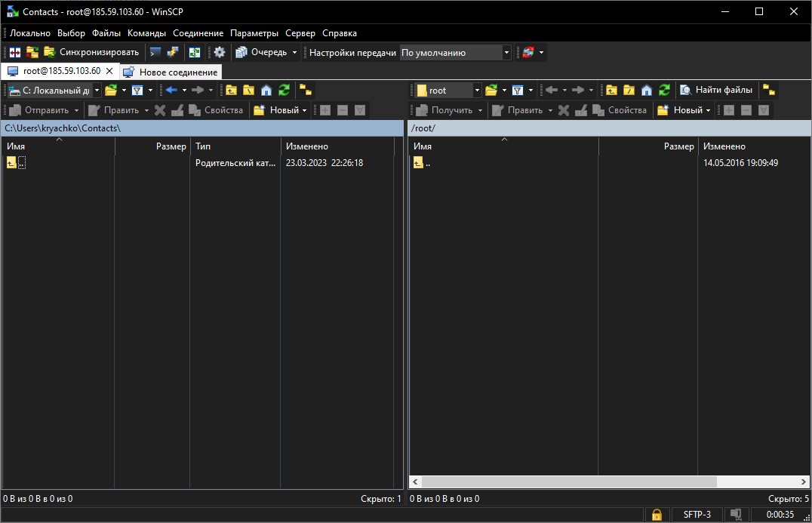
Task: Sort remote files by Изменено column
Action: pos(754,146)
